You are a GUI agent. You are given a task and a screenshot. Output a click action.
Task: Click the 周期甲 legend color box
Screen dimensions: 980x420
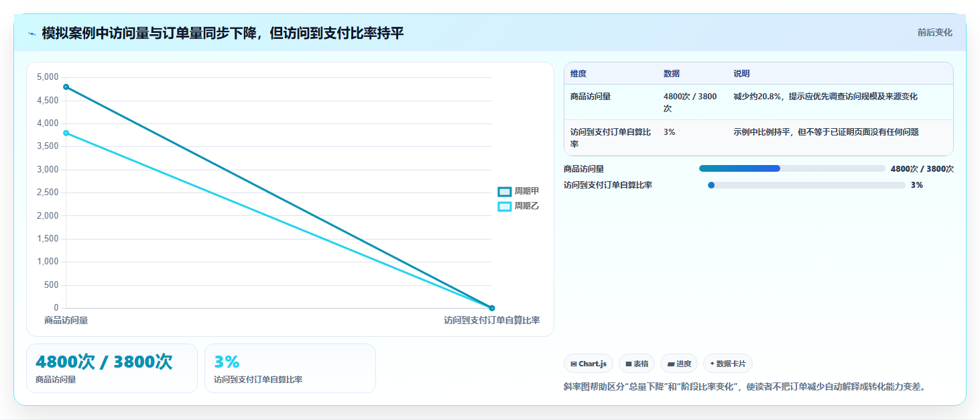tap(505, 191)
